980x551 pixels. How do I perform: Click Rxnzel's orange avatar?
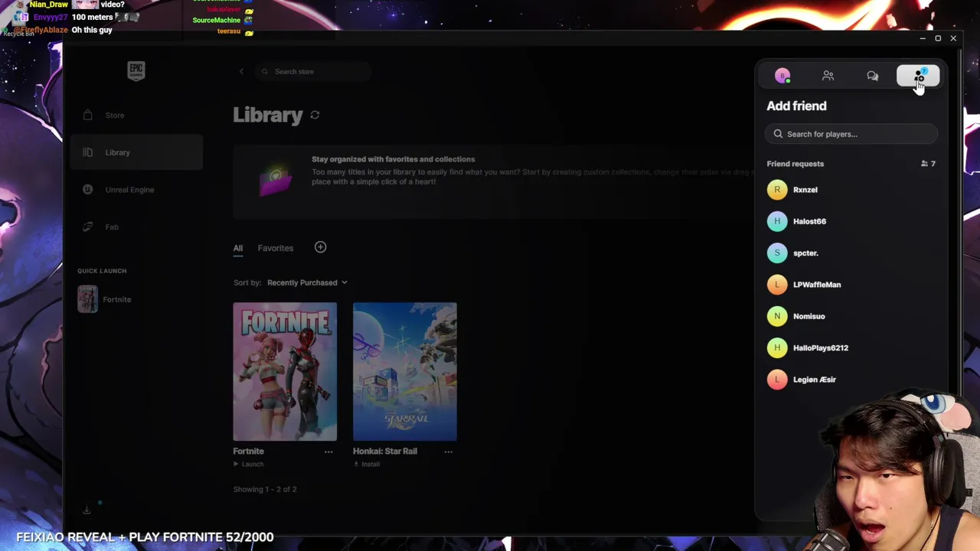tap(777, 190)
